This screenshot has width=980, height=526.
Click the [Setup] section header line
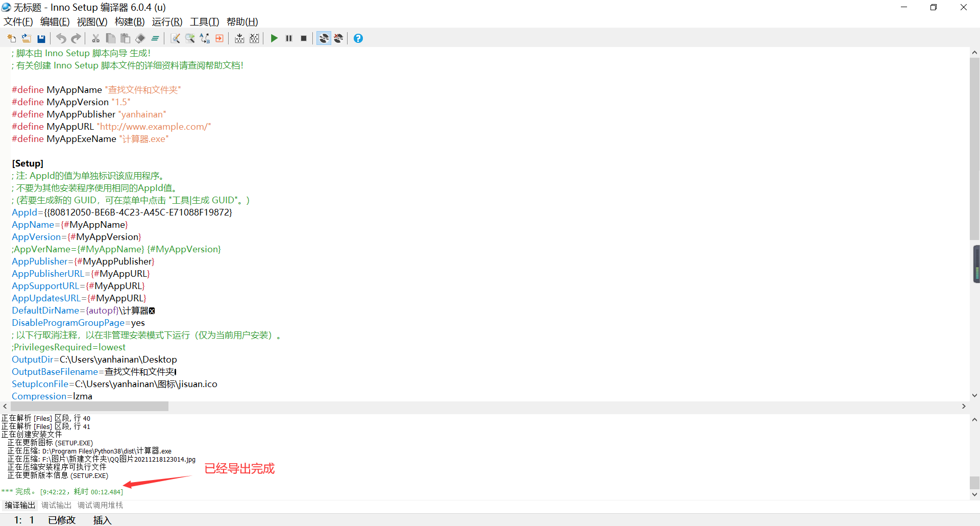[28, 163]
